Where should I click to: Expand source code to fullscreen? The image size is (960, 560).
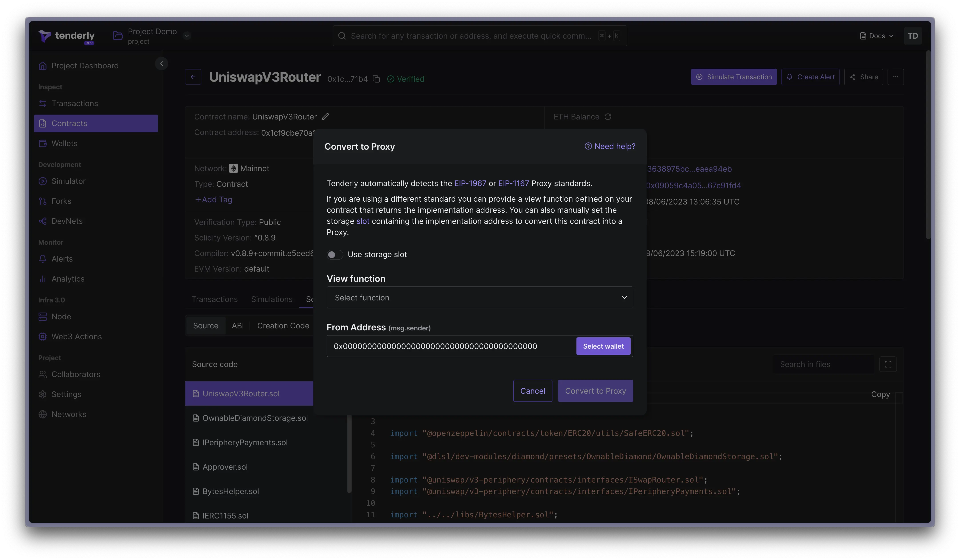coord(888,364)
